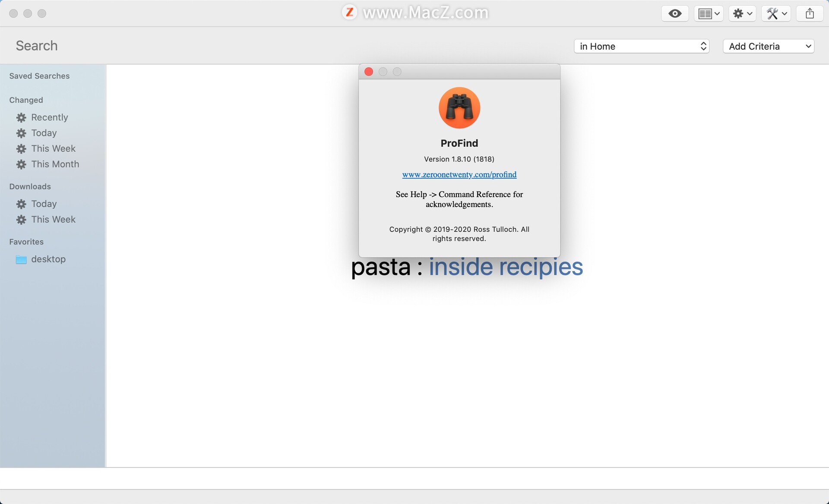Open the tools hammer-and-wrench menu
Image resolution: width=829 pixels, height=504 pixels.
pyautogui.click(x=776, y=14)
